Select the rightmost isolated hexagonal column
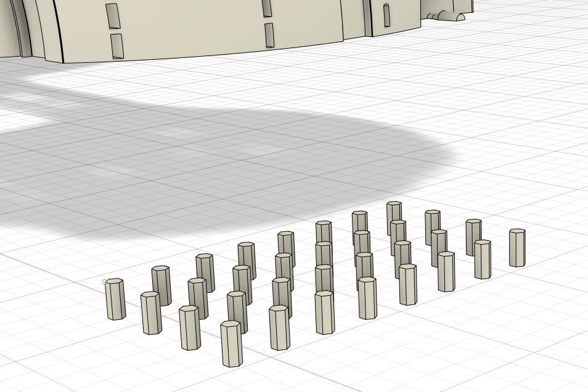The height and width of the screenshot is (392, 588). (x=517, y=248)
